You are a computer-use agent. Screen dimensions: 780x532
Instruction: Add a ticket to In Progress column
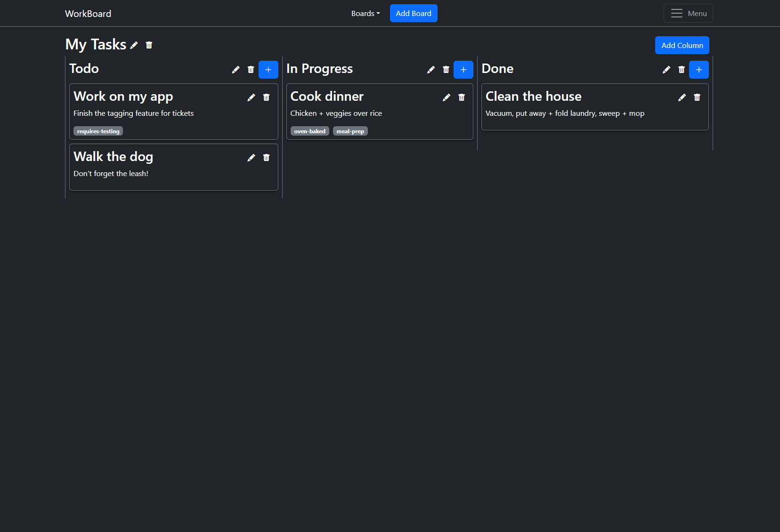click(463, 70)
